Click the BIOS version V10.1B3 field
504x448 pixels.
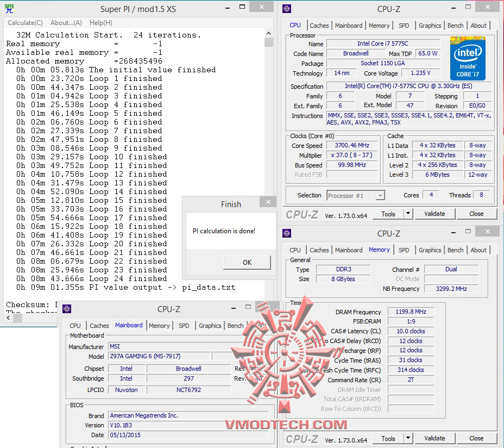coord(188,425)
